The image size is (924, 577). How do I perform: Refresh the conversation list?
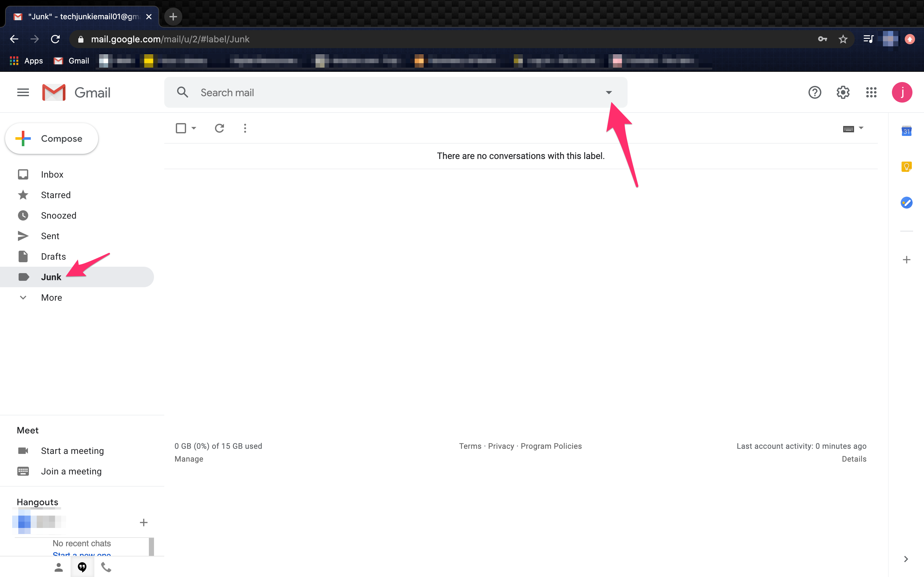219,128
